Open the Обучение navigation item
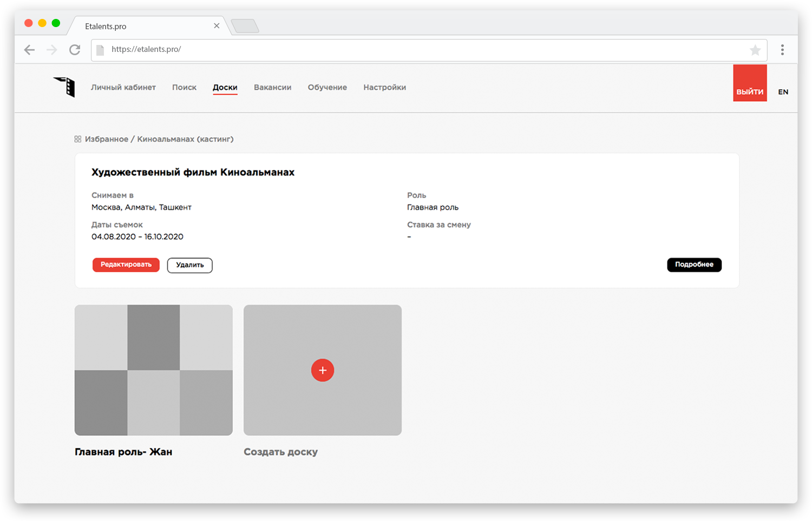The width and height of the screenshot is (812, 521). pyautogui.click(x=327, y=87)
